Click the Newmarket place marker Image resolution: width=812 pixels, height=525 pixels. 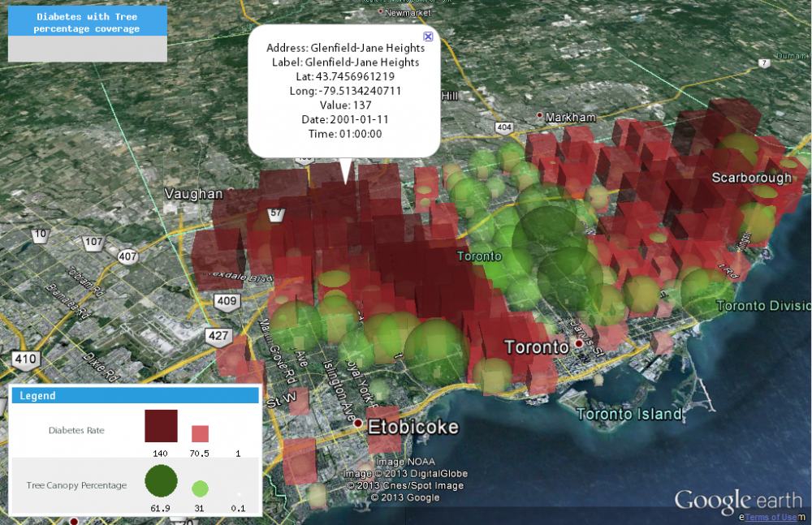pos(383,13)
